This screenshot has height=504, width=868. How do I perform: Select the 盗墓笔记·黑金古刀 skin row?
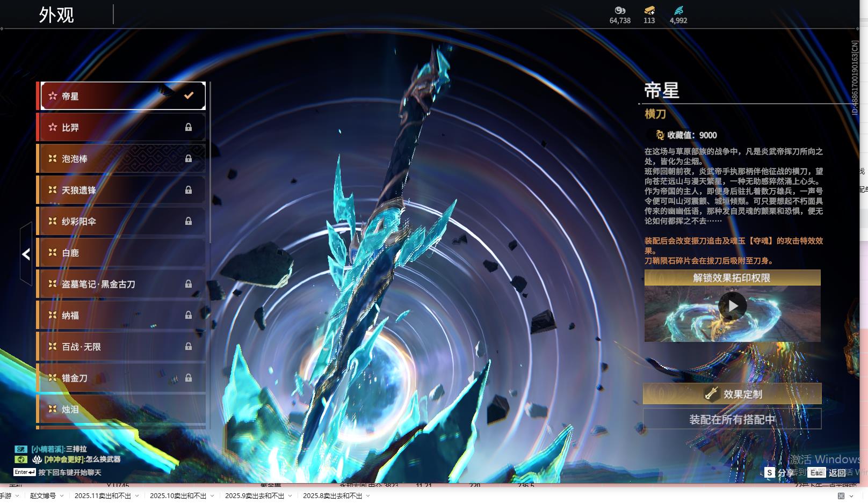tap(121, 283)
